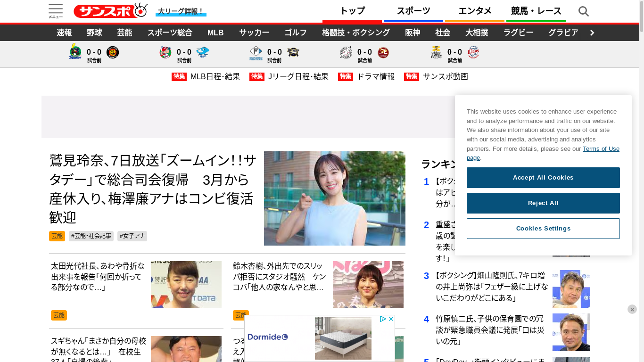Viewport: 644px width, 362px height.
Task: Open グラビア in the category bar
Action: (563, 33)
